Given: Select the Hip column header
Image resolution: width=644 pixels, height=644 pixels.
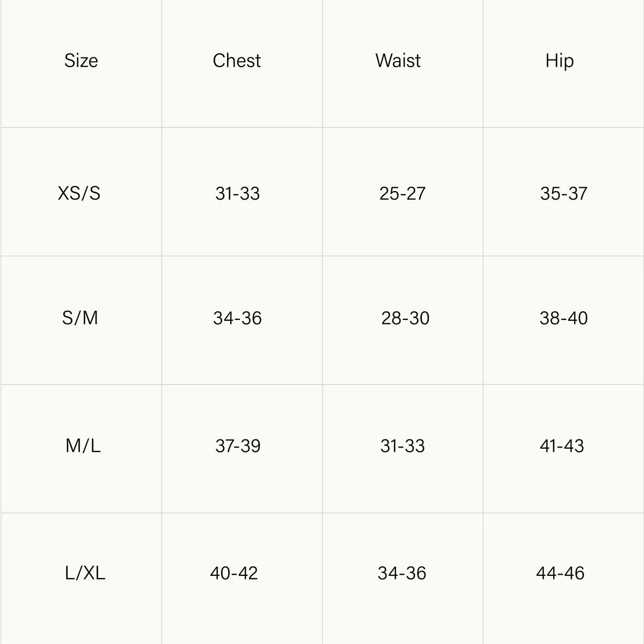Looking at the screenshot, I should (560, 61).
